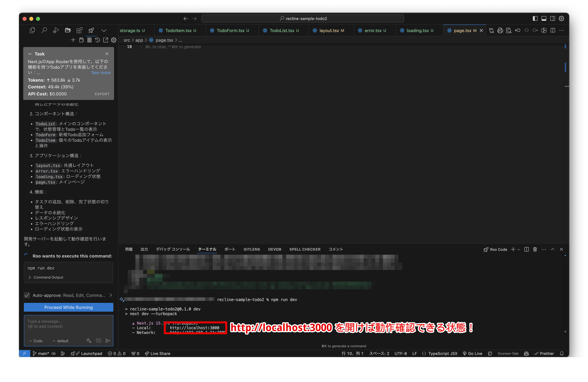Toggle primary side bar visibility
588x382 pixels.
pyautogui.click(x=535, y=18)
